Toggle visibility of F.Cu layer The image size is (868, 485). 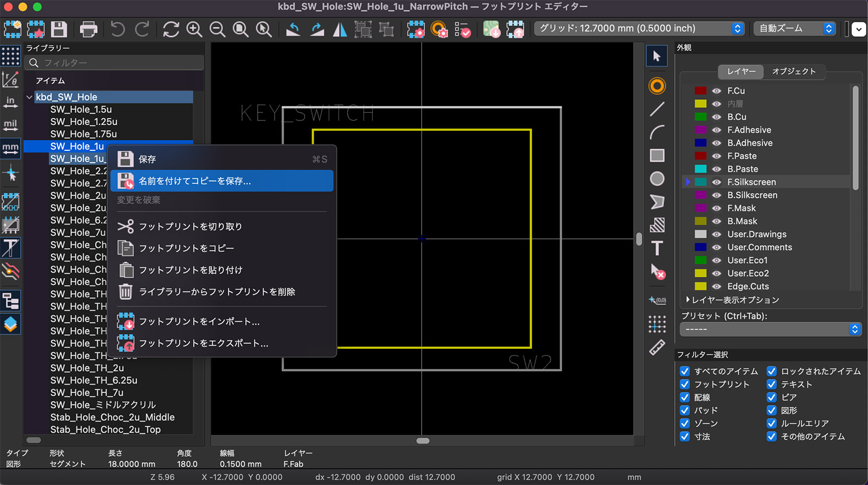pos(717,91)
